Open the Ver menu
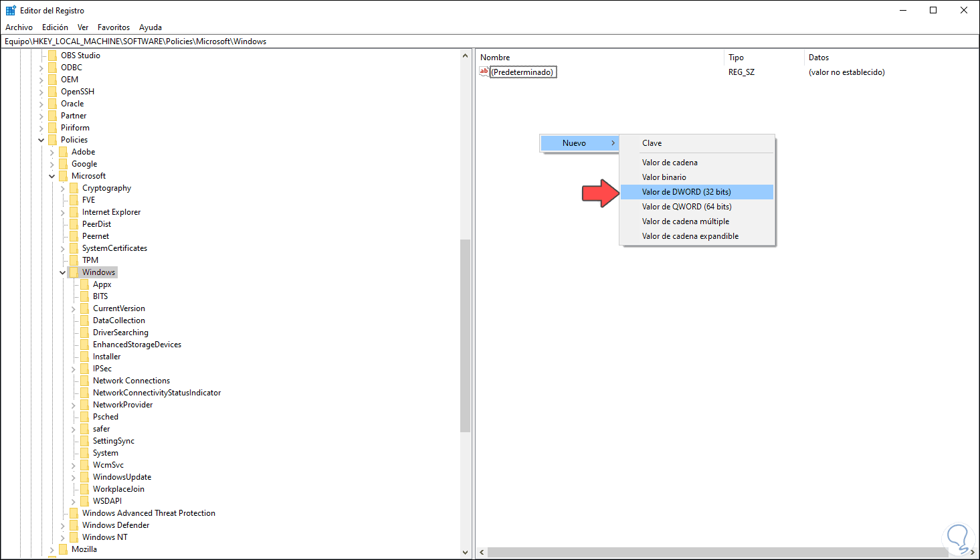Image resolution: width=980 pixels, height=560 pixels. pos(83,27)
